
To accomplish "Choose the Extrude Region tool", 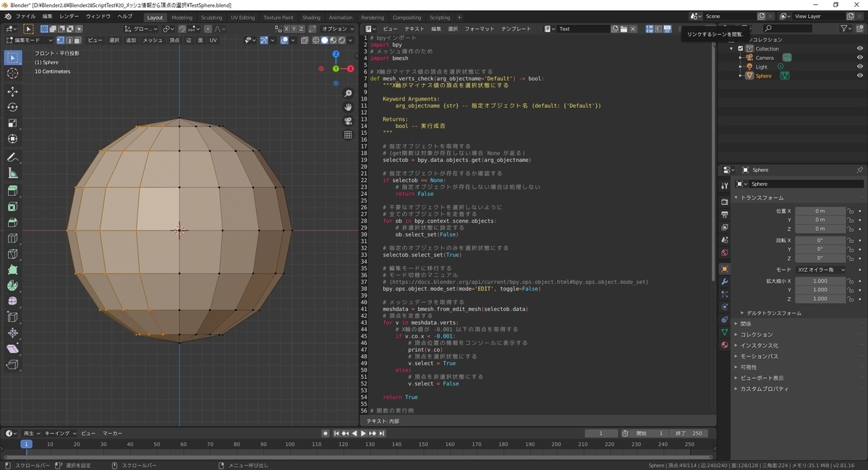I will 12,191.
